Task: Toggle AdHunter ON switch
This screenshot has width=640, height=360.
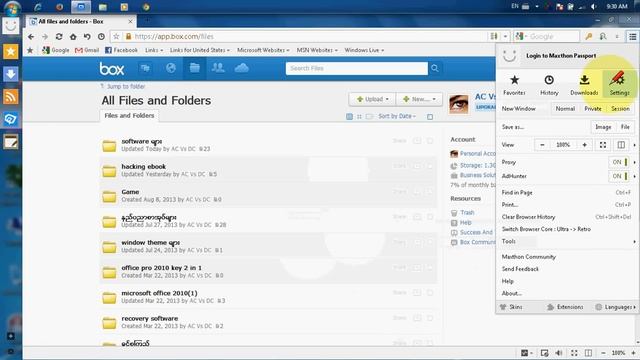Action: click(619, 176)
